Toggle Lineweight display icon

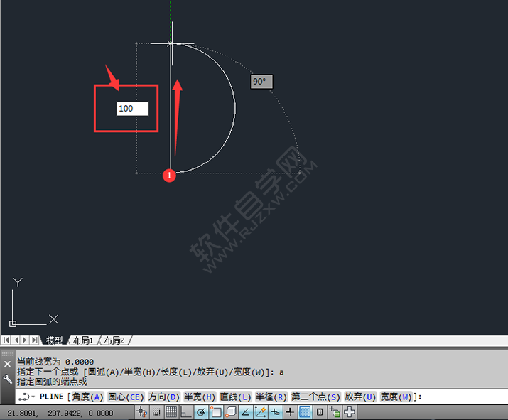pos(290,412)
